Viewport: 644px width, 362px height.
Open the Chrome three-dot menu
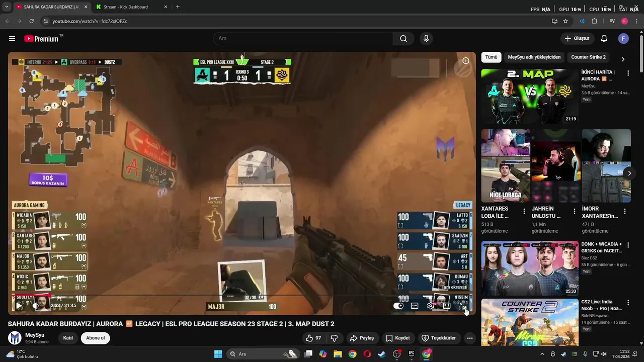pos(636,21)
